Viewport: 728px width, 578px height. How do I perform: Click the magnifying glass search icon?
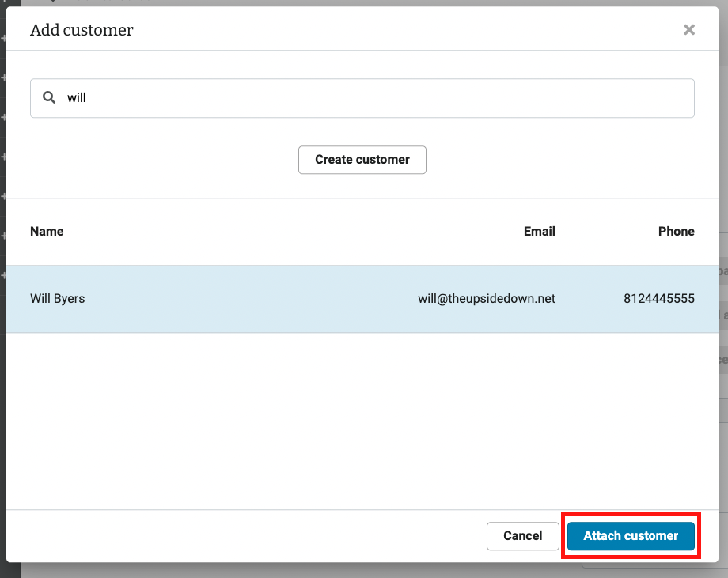[49, 98]
